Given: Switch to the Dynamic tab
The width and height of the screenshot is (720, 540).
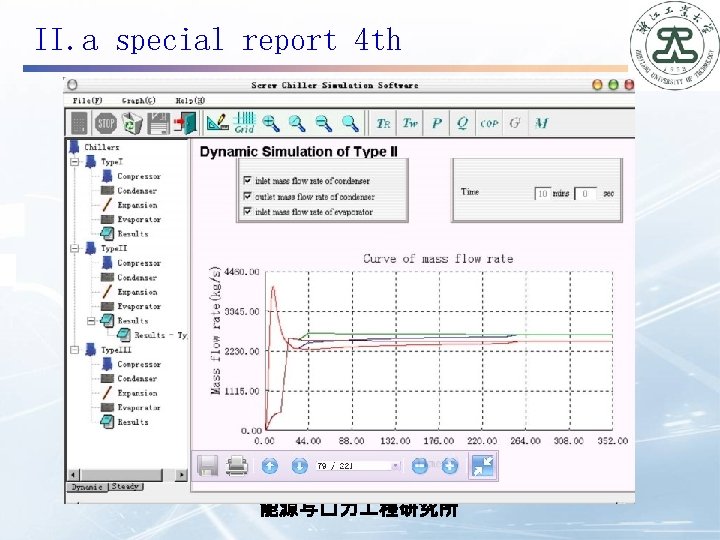Looking at the screenshot, I should point(87,487).
